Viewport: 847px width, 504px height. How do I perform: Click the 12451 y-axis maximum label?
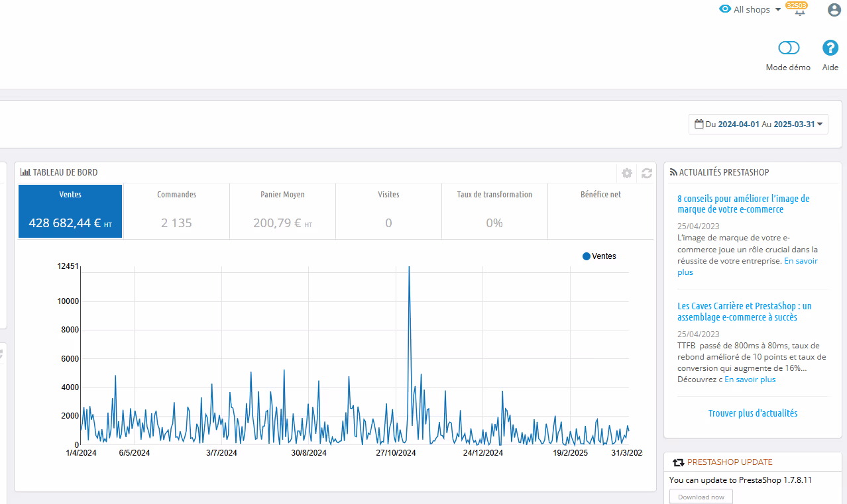(68, 266)
